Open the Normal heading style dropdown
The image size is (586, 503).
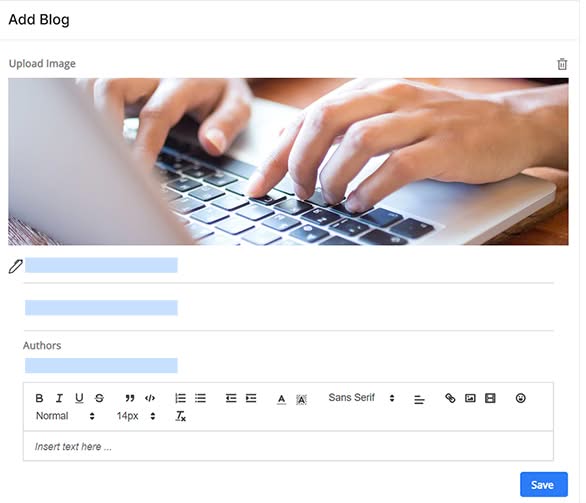65,416
